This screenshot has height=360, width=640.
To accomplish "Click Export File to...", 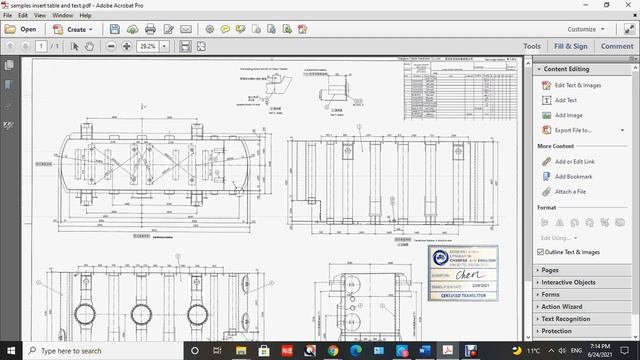I will point(567,130).
